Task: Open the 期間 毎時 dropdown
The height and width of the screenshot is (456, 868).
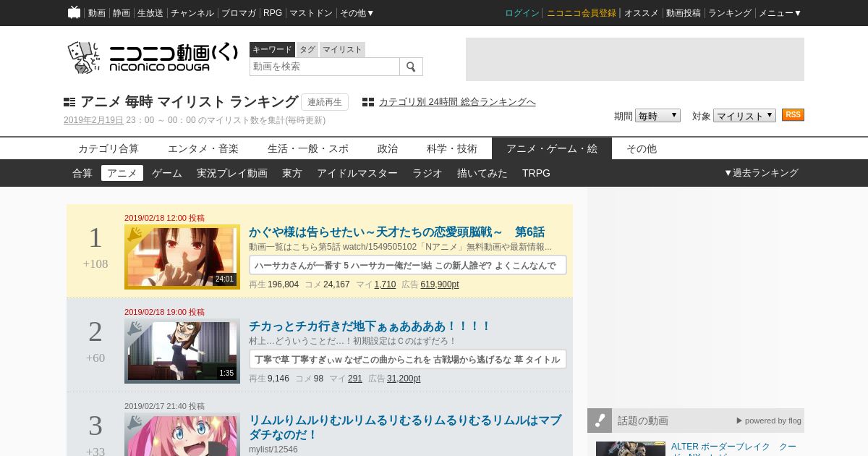Action: coord(657,116)
